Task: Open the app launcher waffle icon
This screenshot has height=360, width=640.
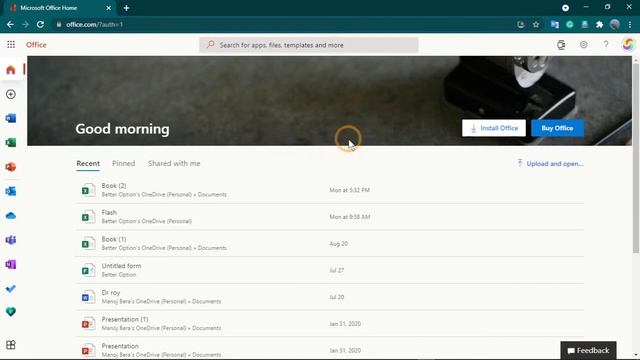Action: tap(11, 44)
